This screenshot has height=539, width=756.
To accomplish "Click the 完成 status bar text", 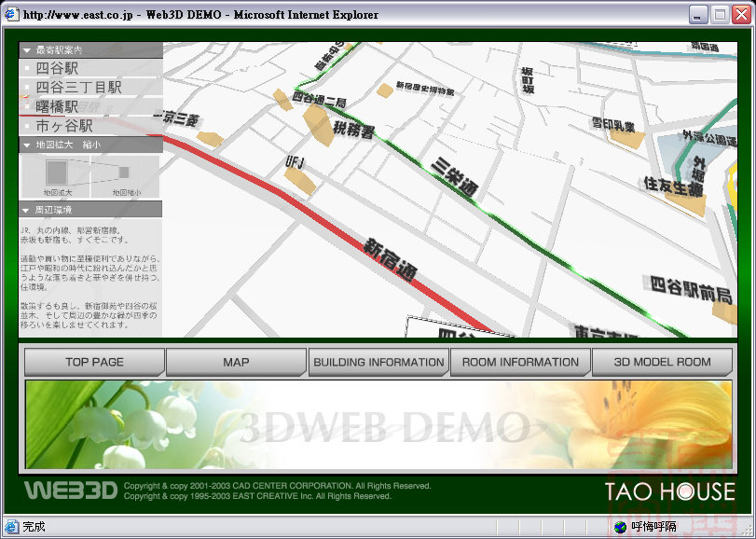I will coord(34,527).
